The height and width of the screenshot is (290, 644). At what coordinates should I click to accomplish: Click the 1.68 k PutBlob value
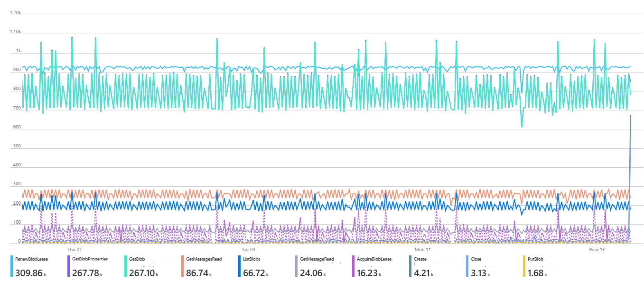click(x=538, y=273)
